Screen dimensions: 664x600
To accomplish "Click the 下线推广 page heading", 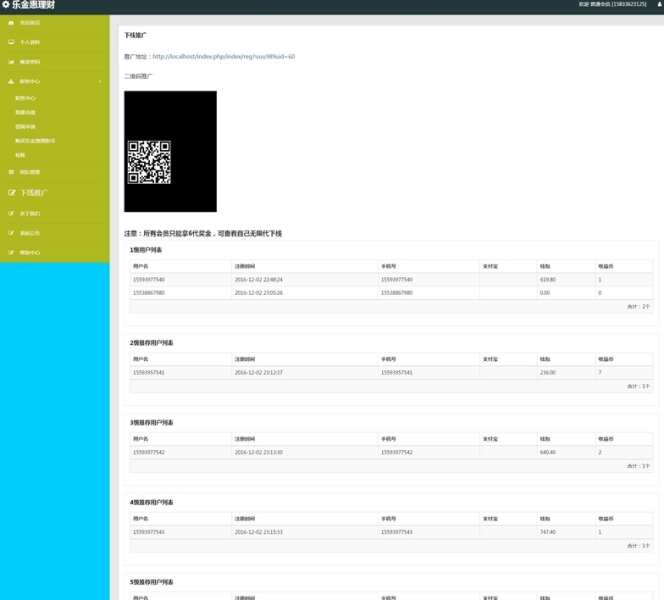I will click(x=136, y=35).
